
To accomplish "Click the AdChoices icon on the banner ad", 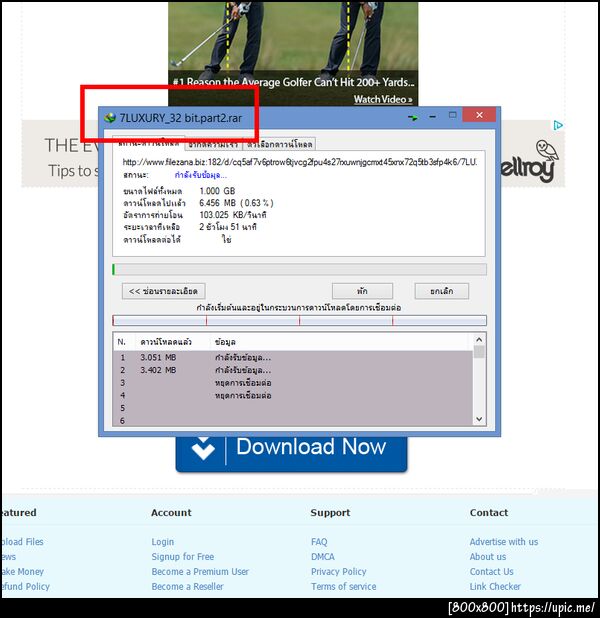I will [558, 125].
